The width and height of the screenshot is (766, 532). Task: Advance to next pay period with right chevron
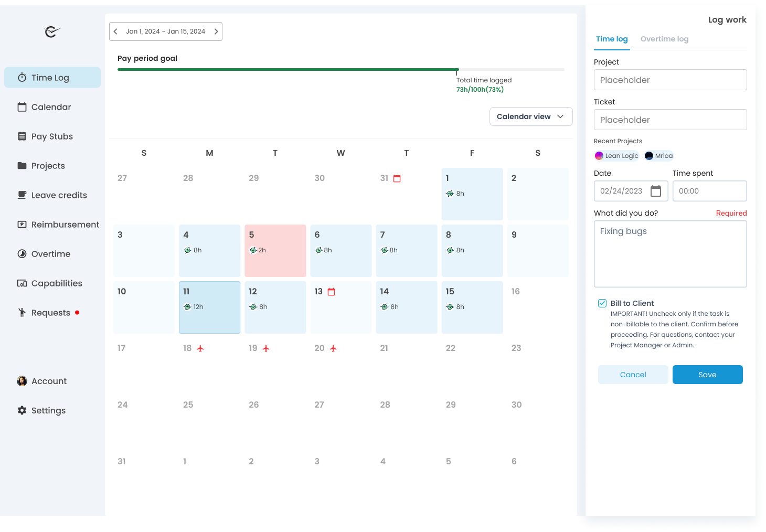click(216, 31)
